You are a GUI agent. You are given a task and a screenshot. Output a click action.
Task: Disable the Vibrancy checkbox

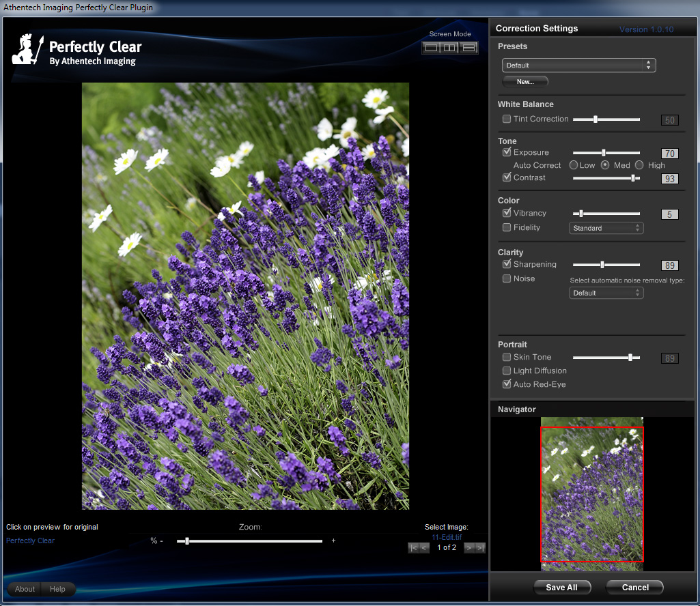pos(507,212)
